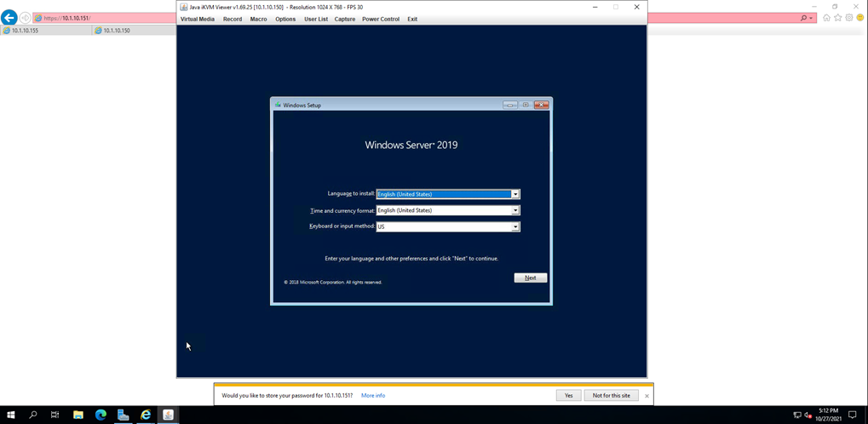Click the browser Back arrow button
The height and width of the screenshot is (424, 868).
(x=9, y=18)
